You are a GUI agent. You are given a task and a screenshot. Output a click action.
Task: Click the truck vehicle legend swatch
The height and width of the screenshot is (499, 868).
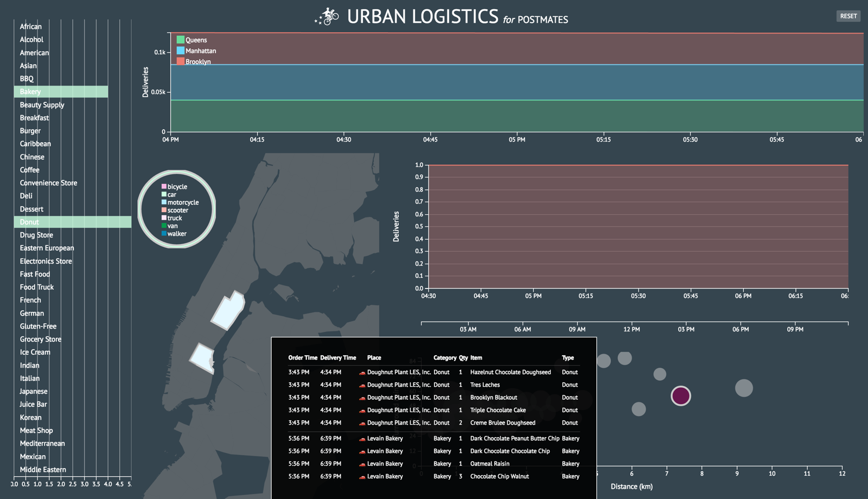tap(164, 217)
